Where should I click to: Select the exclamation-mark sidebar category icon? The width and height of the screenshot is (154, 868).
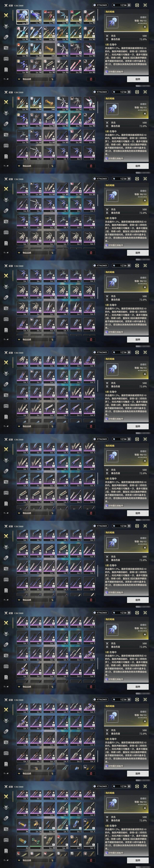coord(6,69)
